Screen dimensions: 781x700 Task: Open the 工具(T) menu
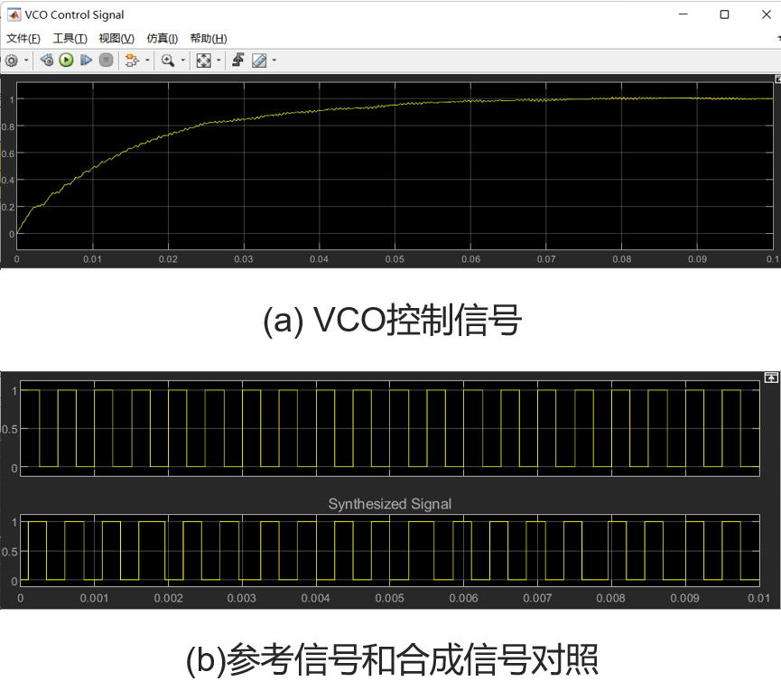point(70,38)
